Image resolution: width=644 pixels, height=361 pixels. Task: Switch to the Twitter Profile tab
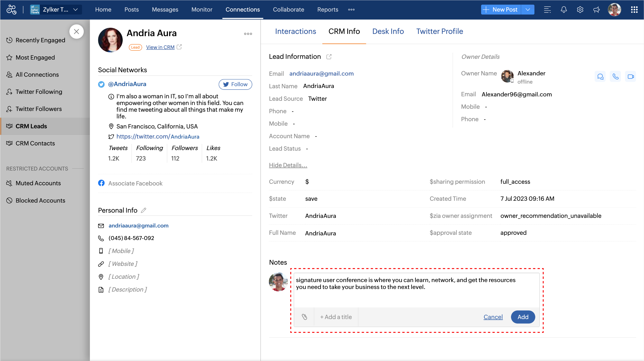click(440, 31)
